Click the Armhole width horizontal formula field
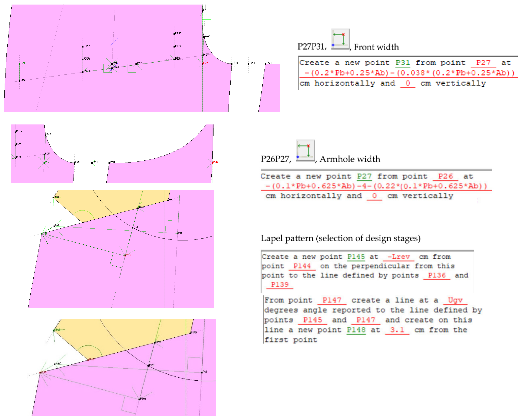Screen dimensions: 521x420 (x=376, y=186)
